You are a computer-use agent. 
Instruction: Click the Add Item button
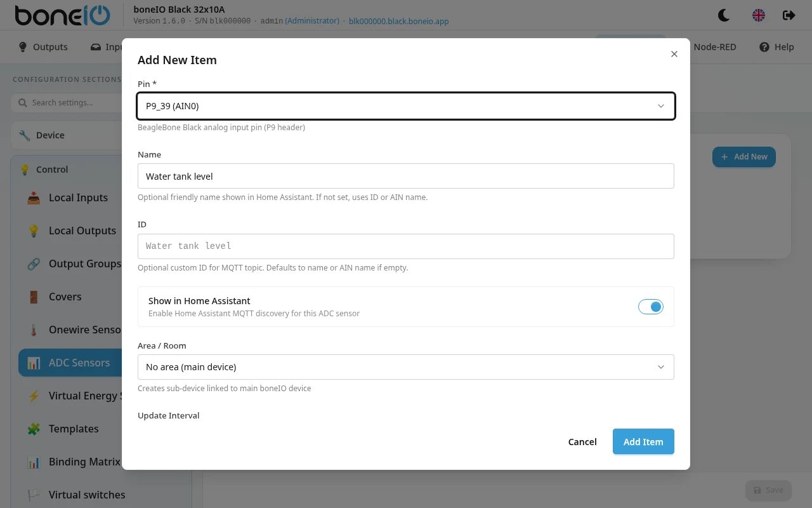(x=643, y=442)
